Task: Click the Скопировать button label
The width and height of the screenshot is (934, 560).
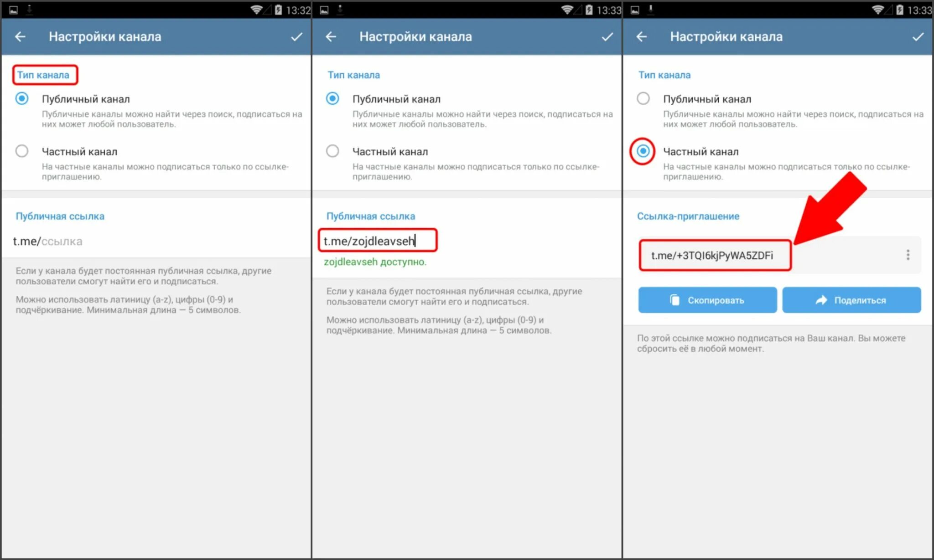Action: click(716, 300)
